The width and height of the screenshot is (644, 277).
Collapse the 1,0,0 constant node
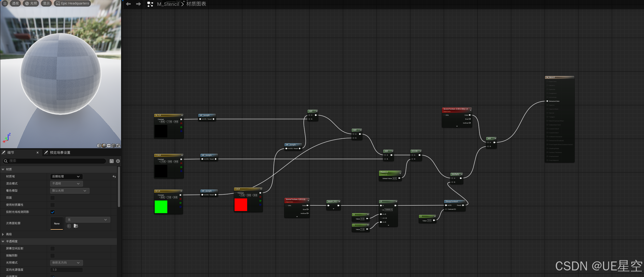click(x=261, y=189)
